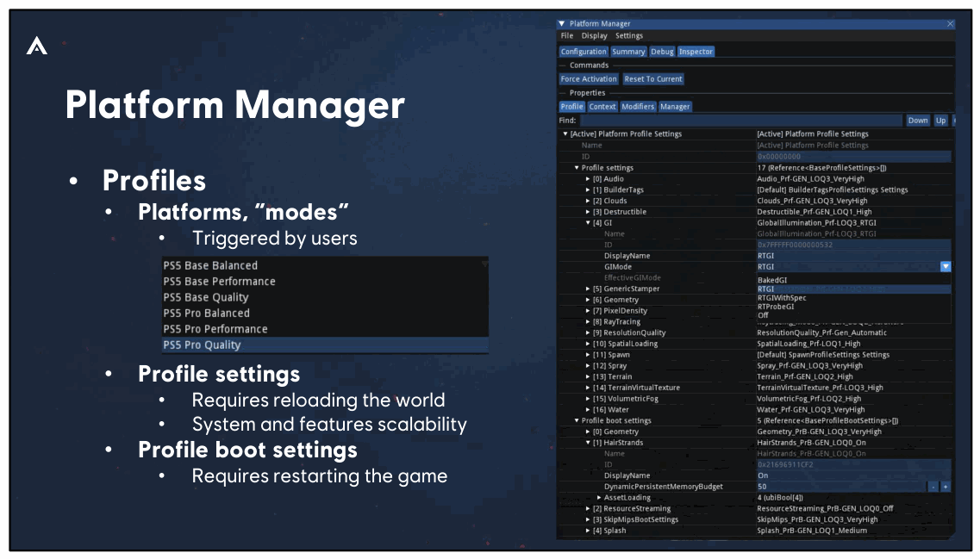Open the Settings menu
The height and width of the screenshot is (559, 980).
pos(628,36)
